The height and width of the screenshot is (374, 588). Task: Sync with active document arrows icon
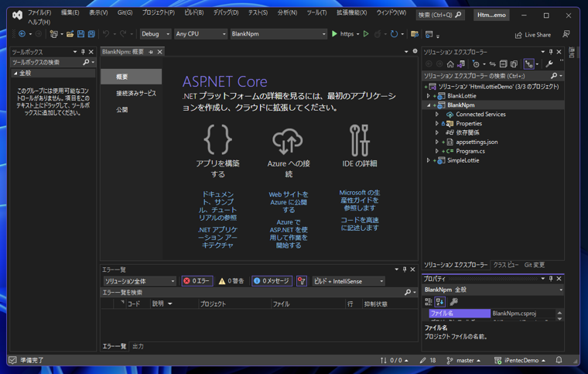[x=492, y=64]
